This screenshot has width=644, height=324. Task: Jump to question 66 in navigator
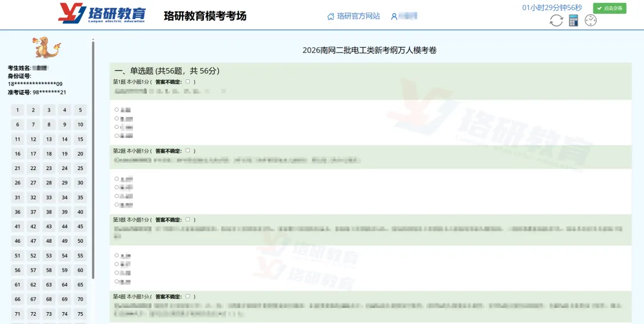point(18,300)
